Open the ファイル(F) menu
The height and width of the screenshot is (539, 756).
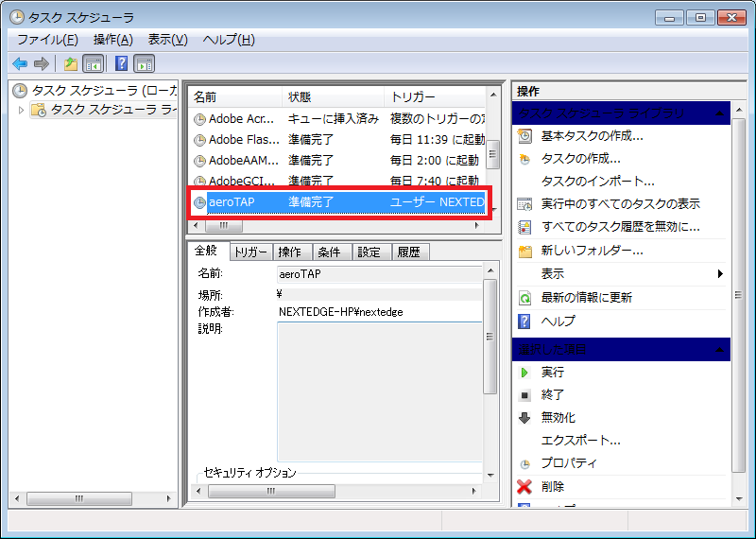pyautogui.click(x=48, y=40)
